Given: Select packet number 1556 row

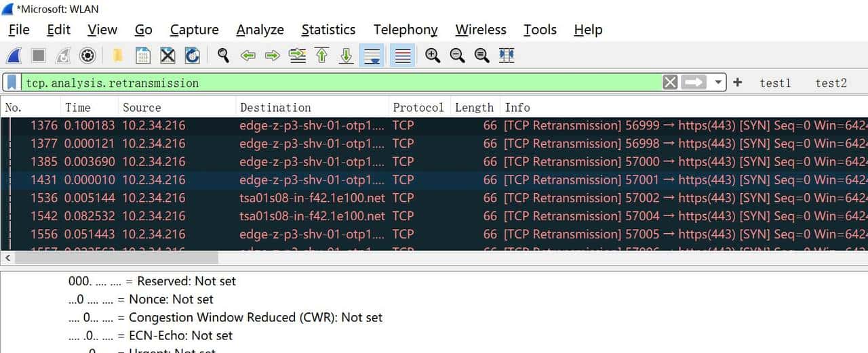Looking at the screenshot, I should 434,234.
